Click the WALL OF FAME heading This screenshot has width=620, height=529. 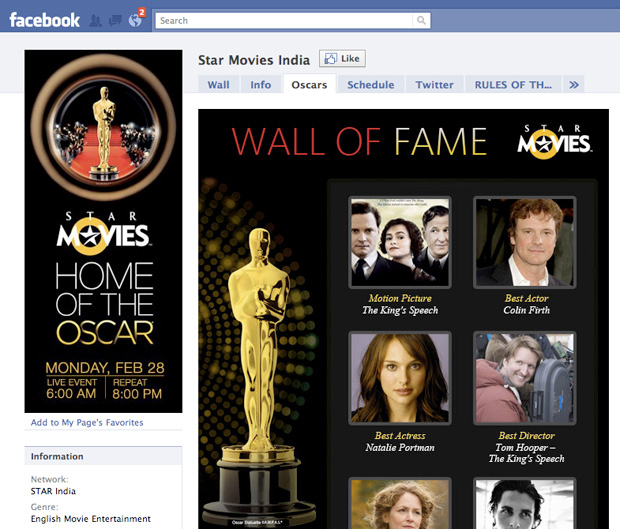pos(359,142)
